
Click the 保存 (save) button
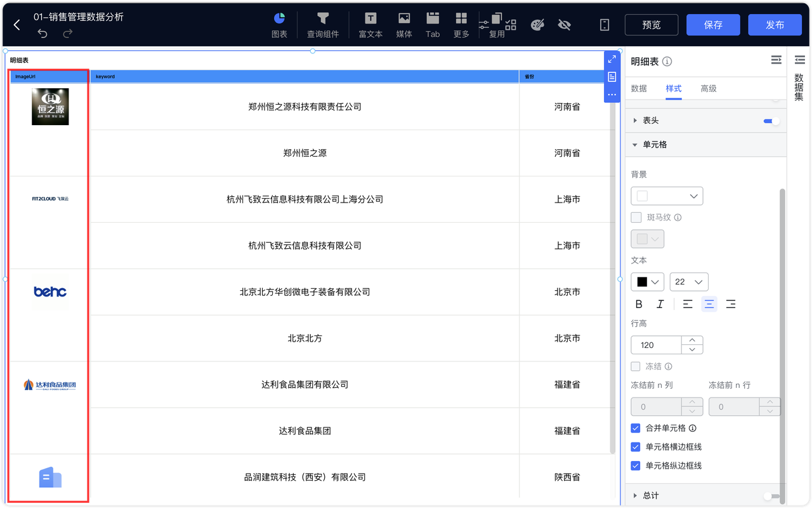tap(713, 25)
